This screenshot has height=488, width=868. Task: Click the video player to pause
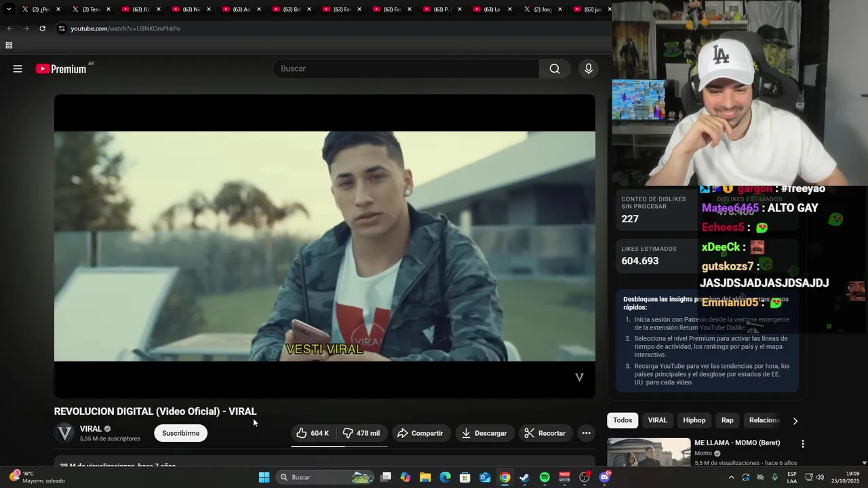[325, 246]
